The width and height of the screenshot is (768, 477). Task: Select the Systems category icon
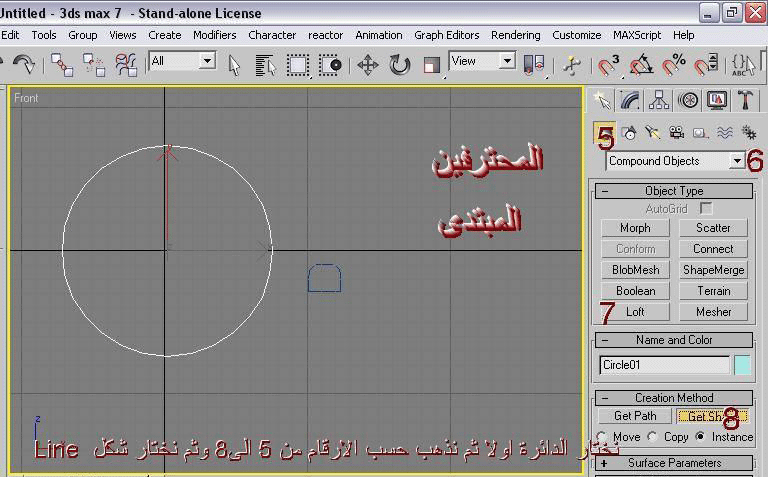748,133
